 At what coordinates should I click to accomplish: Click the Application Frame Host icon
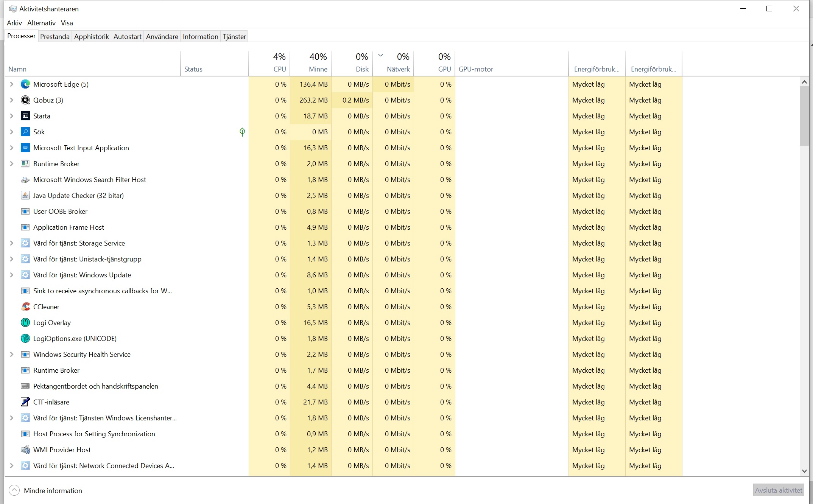point(25,227)
